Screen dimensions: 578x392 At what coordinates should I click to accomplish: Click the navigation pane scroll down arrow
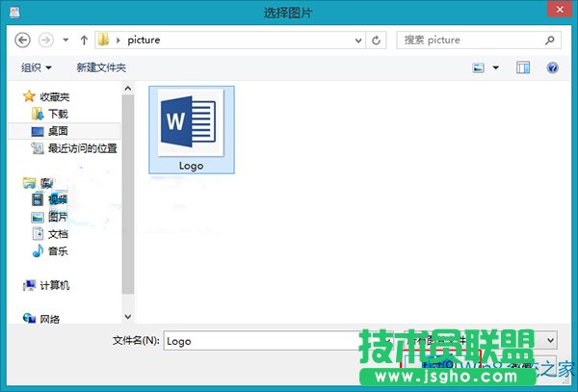pos(128,317)
